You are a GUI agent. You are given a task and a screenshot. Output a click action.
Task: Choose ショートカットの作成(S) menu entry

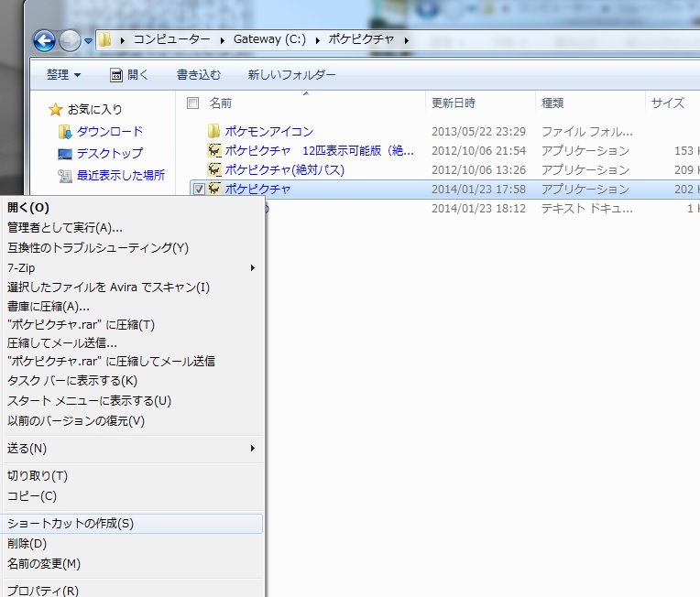click(133, 524)
